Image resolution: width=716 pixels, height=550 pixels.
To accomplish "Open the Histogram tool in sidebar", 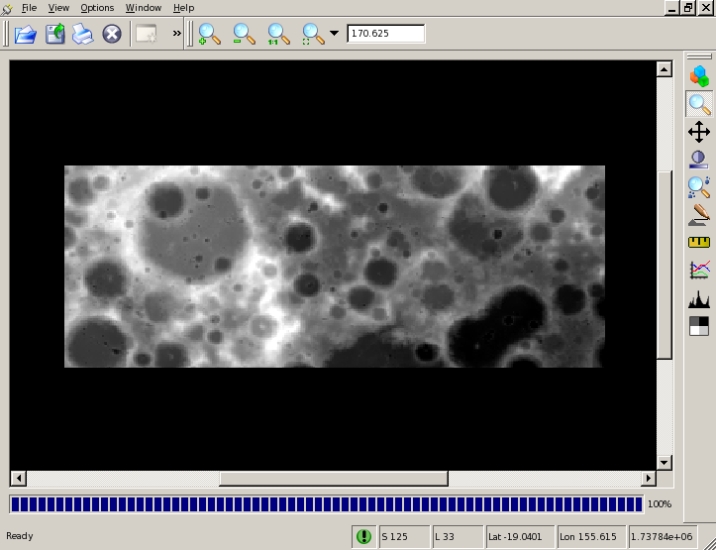I will (699, 298).
